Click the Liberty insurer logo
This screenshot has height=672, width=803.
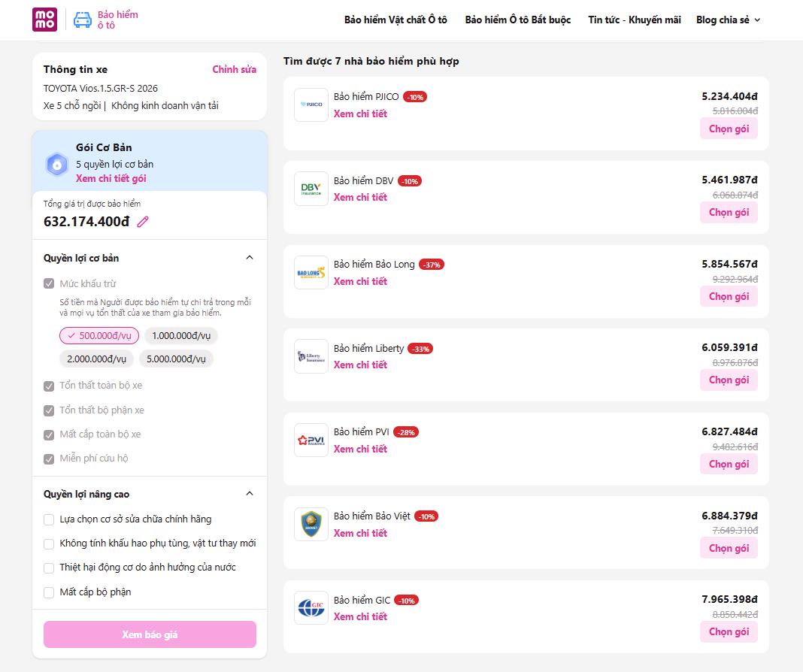pyautogui.click(x=311, y=356)
